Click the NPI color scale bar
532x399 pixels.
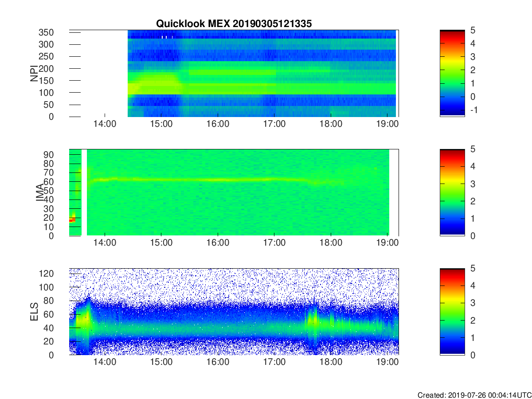(452, 73)
